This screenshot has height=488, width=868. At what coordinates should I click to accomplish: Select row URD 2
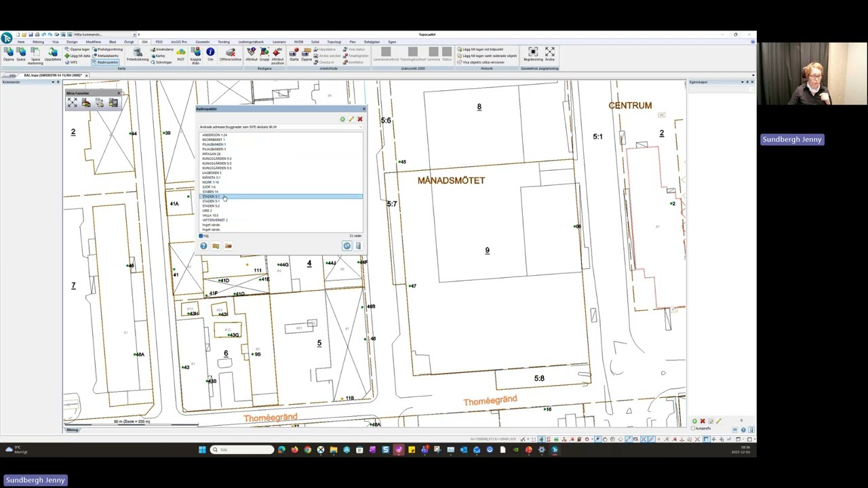pos(281,211)
